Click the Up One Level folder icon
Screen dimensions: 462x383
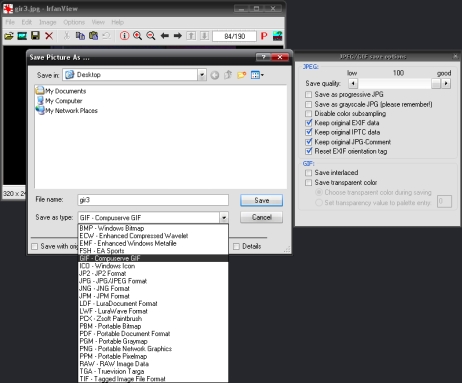[x=228, y=75]
